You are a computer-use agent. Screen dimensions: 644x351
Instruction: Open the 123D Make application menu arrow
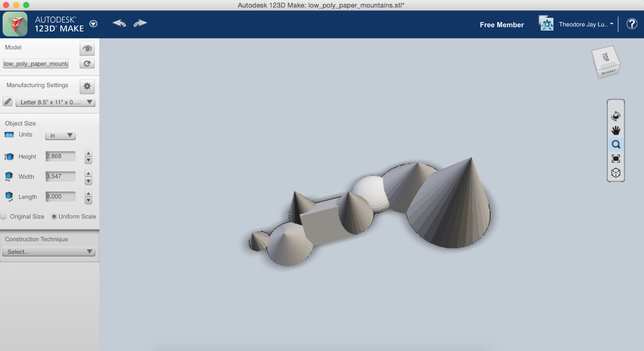point(93,24)
